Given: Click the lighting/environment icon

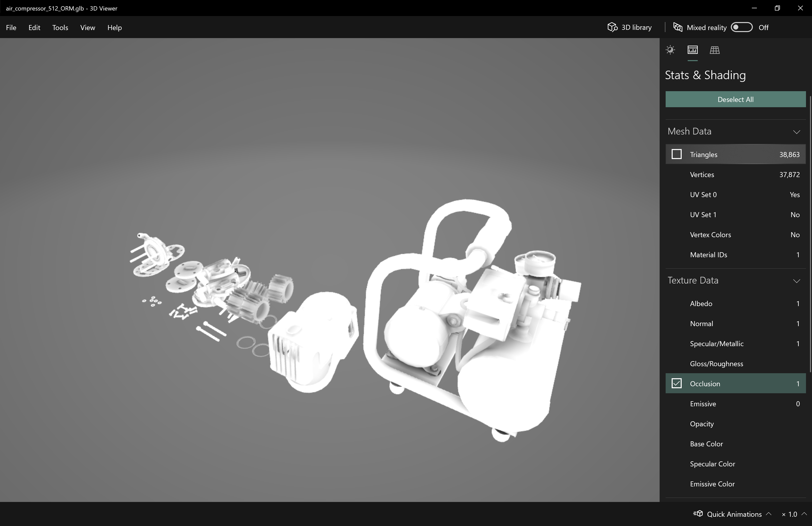Looking at the screenshot, I should [x=671, y=50].
